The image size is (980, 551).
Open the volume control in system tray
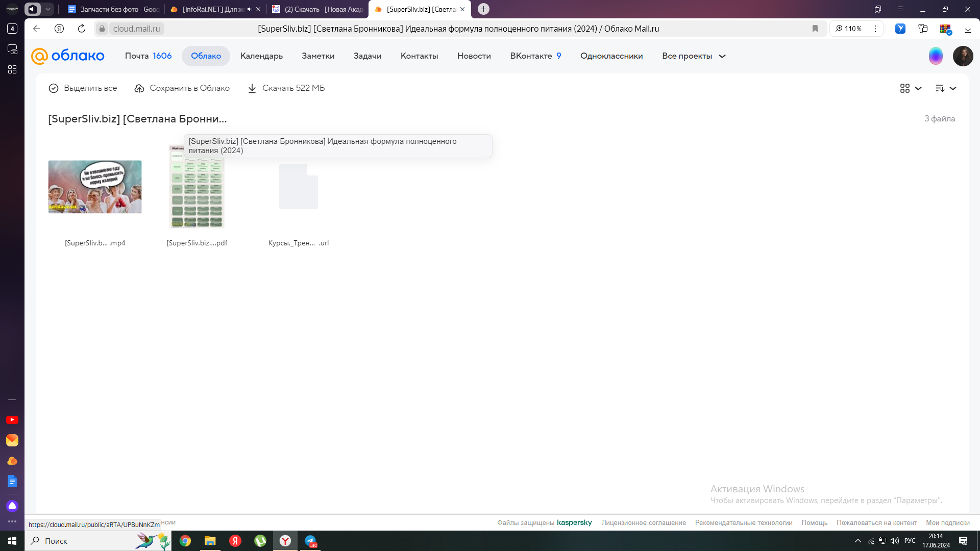tap(895, 541)
